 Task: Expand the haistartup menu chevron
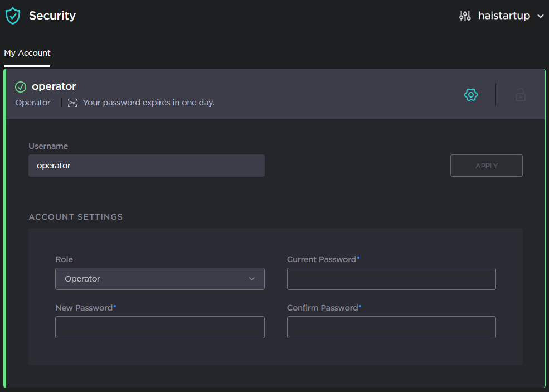540,17
